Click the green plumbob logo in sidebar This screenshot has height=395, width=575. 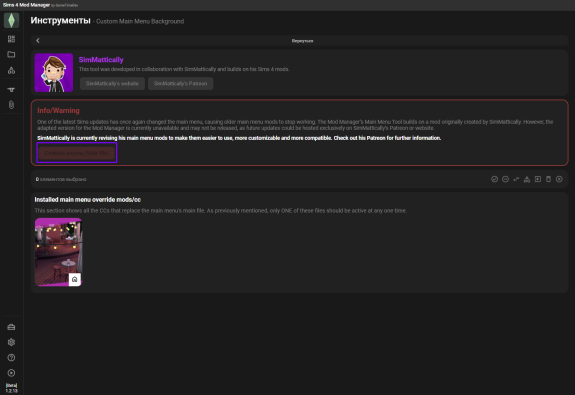click(11, 20)
